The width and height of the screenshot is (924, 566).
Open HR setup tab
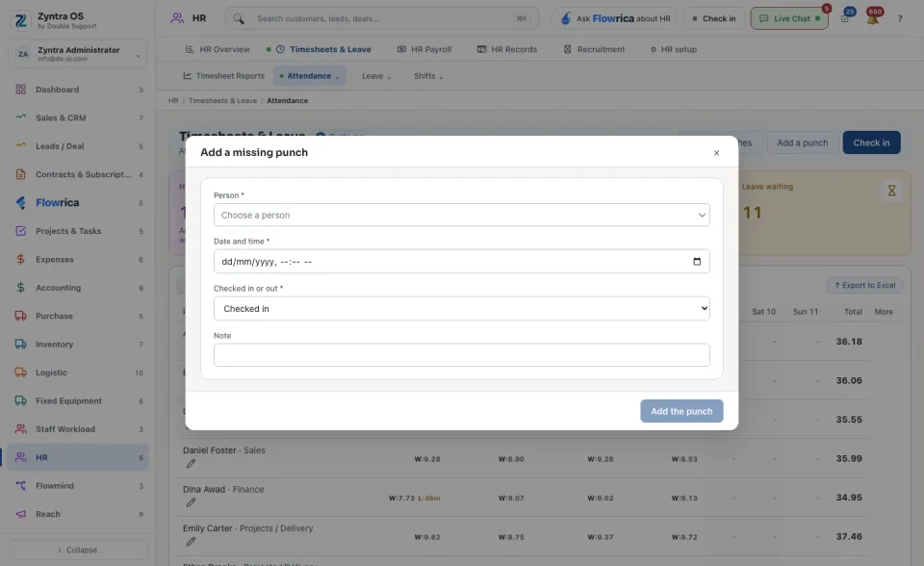click(674, 49)
